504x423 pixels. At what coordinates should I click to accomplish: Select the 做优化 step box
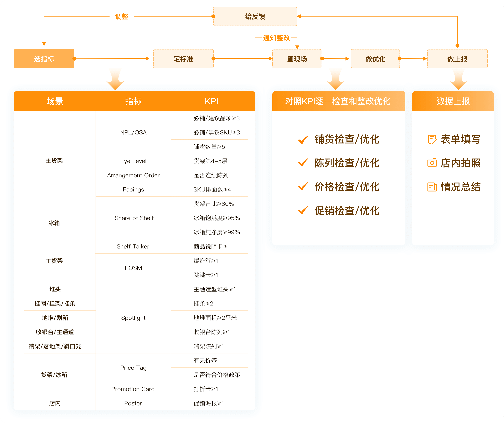point(375,59)
